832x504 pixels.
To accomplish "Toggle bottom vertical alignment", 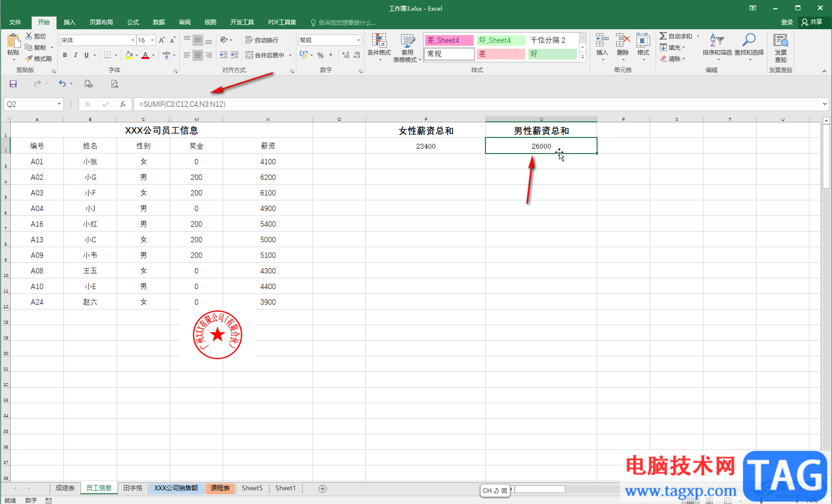I will (209, 40).
